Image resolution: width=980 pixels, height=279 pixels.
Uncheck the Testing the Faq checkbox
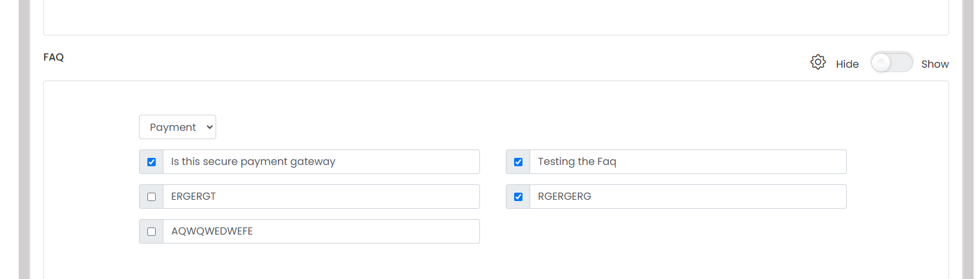click(518, 162)
